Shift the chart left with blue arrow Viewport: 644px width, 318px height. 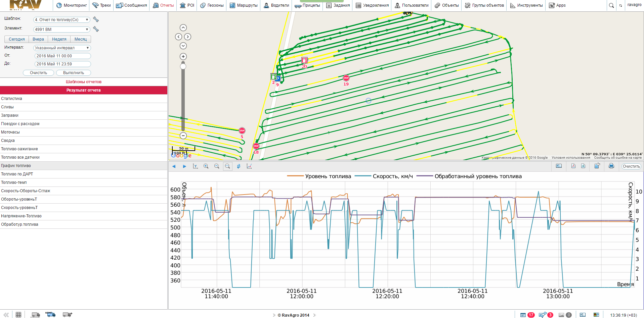point(174,166)
